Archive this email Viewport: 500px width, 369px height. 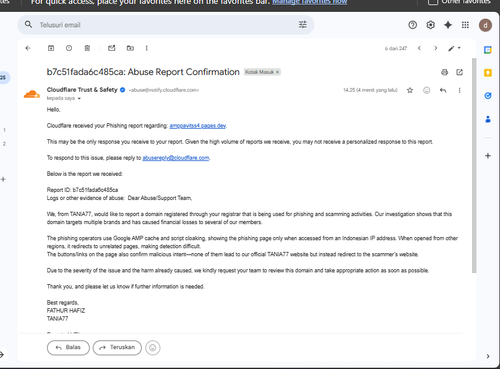[x=51, y=48]
